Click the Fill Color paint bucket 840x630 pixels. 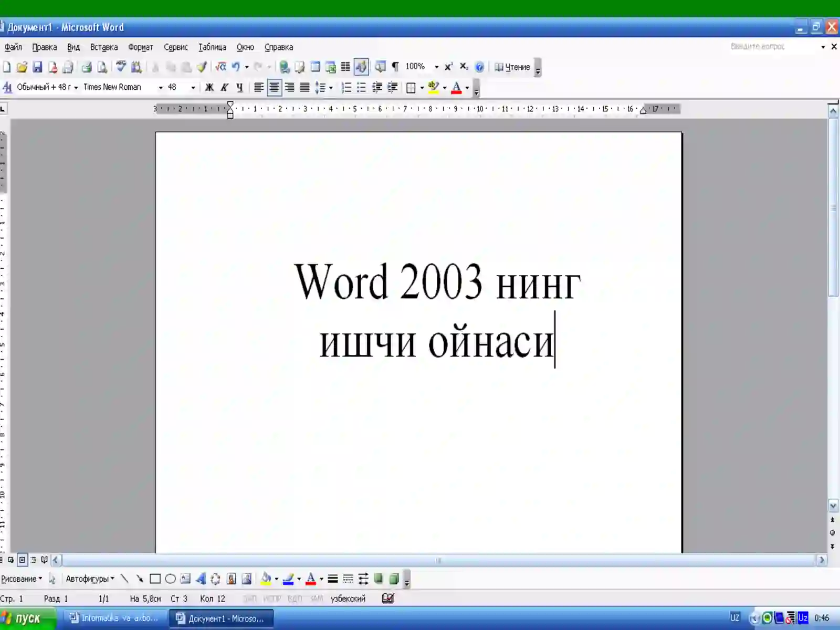[266, 579]
